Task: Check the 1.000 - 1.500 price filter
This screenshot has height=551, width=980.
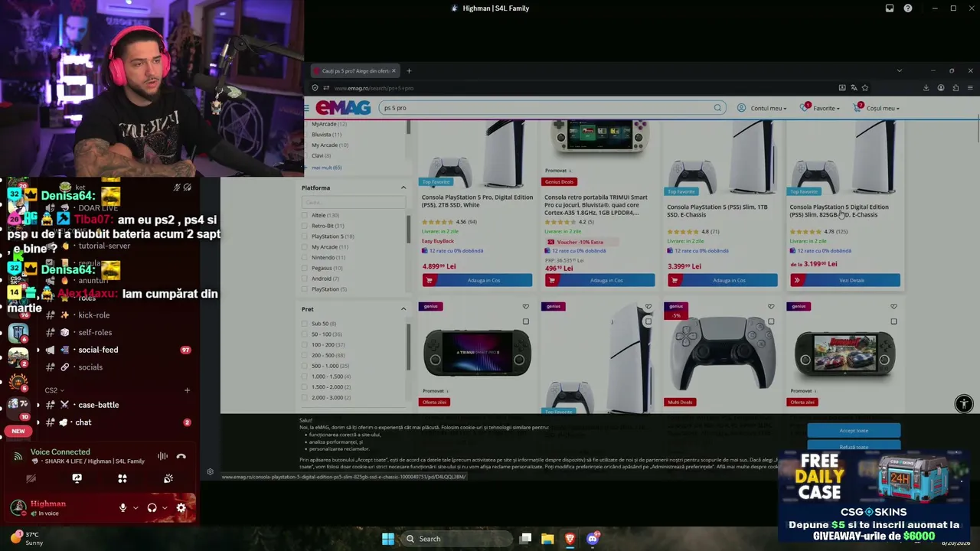Action: point(305,377)
